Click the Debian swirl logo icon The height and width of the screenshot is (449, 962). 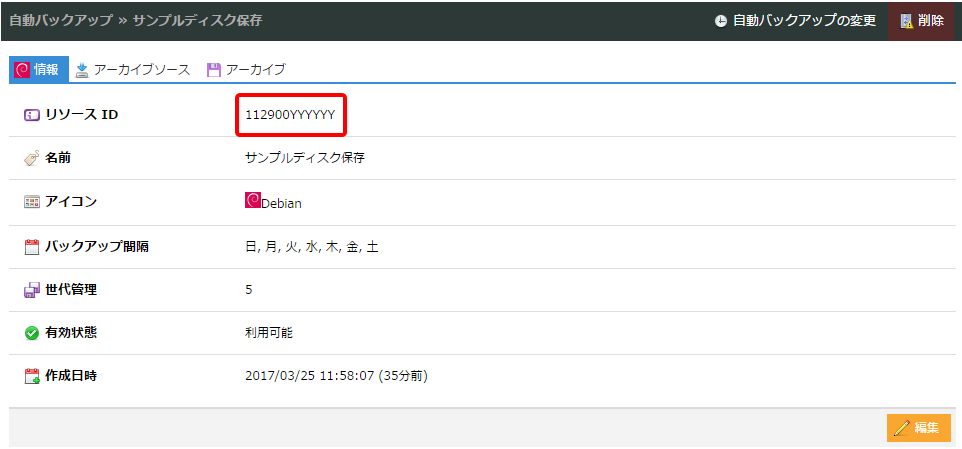[x=252, y=201]
